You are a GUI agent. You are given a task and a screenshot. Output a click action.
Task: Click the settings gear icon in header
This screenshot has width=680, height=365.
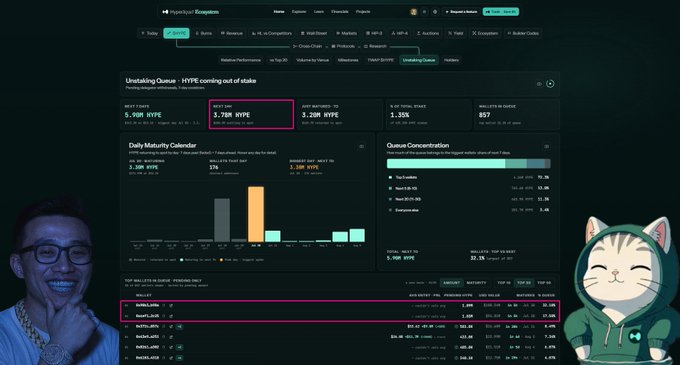pos(435,12)
